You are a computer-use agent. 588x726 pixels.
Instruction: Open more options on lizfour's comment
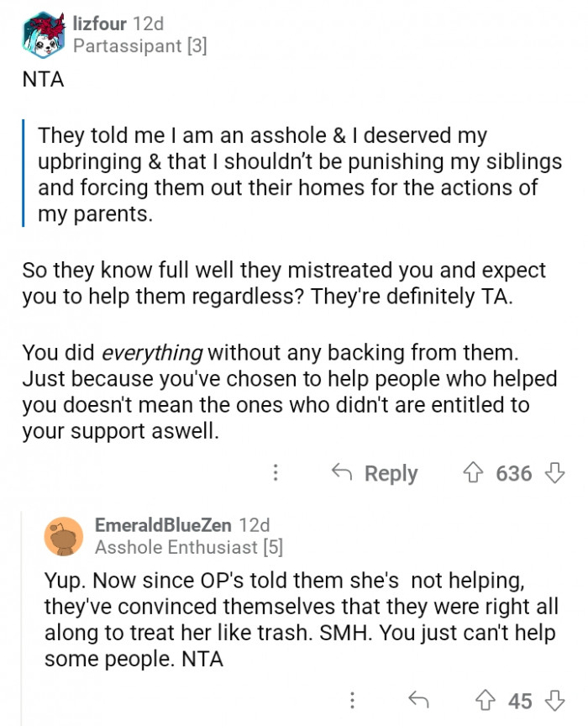275,473
